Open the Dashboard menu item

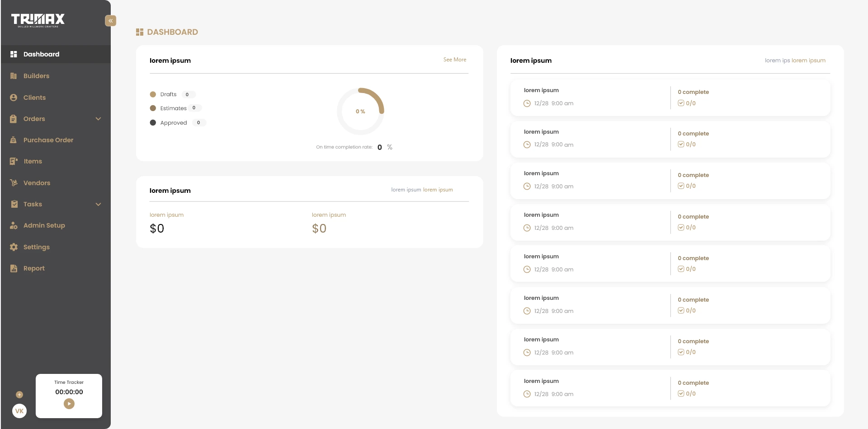click(41, 54)
